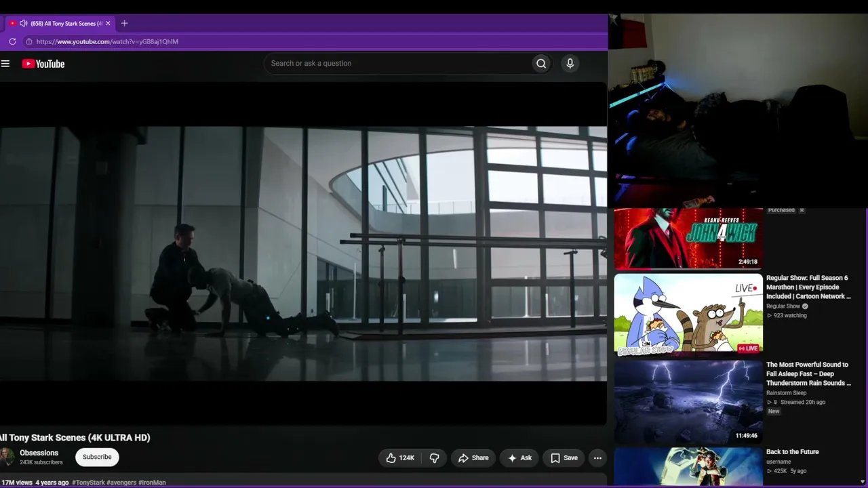Go to YouTube home via the logo
This screenshot has height=488, width=868.
coord(43,64)
